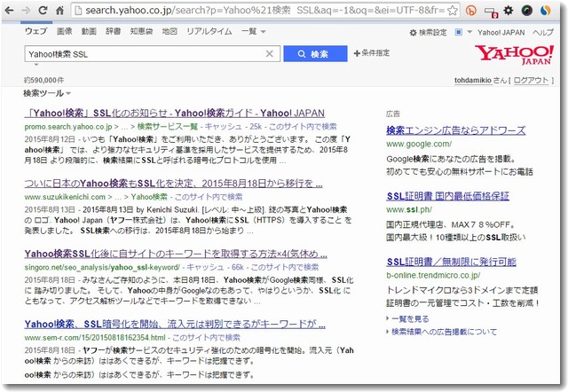This screenshot has height=392, width=568.
Task: Switch to 動画 search tab
Action: 89,32
